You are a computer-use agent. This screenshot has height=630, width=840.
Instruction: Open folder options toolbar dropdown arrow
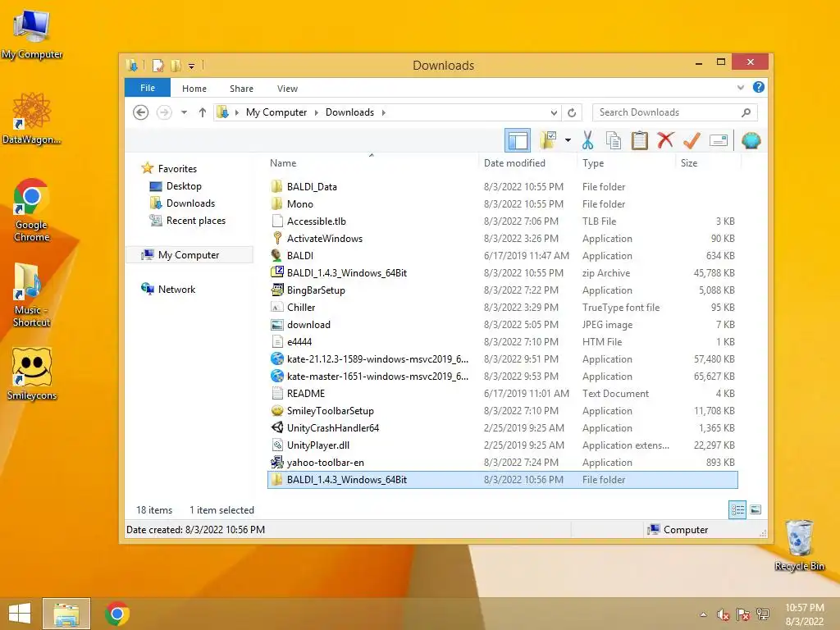point(568,140)
